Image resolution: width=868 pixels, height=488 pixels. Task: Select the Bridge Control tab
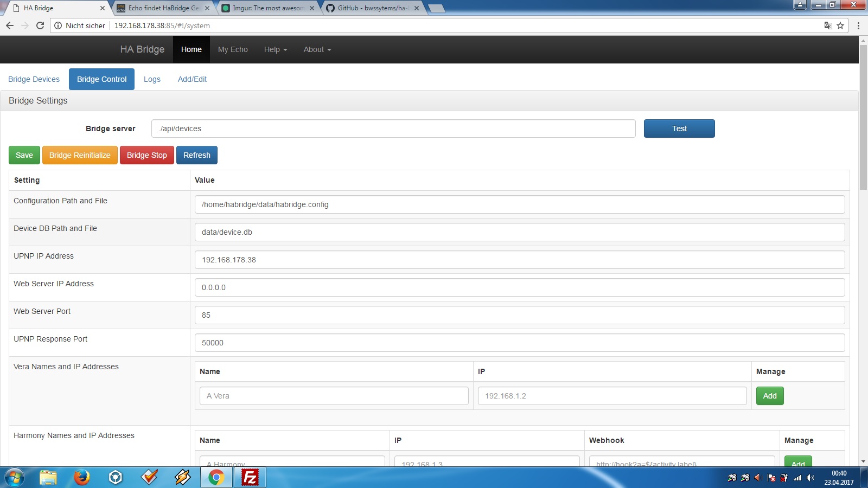[x=101, y=79]
